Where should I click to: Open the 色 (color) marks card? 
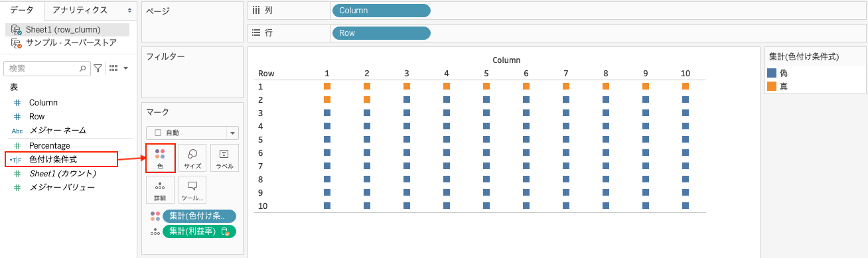[160, 158]
